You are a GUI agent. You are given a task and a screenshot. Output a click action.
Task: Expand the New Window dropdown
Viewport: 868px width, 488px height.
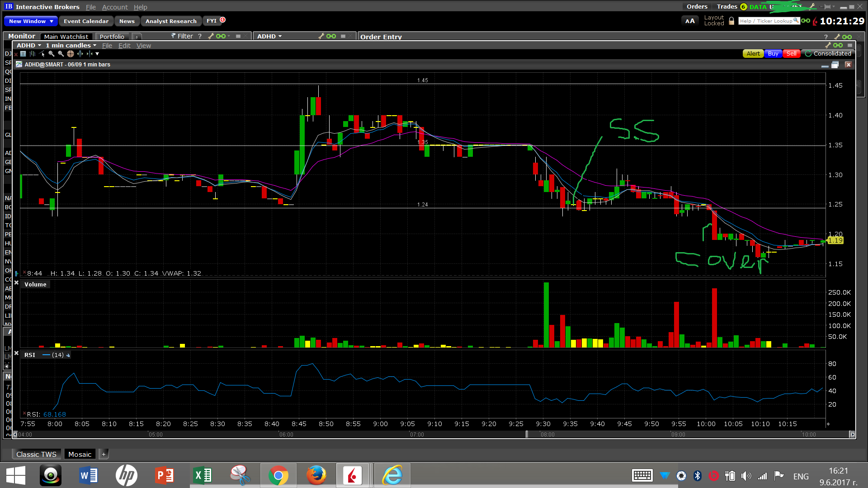pos(52,21)
